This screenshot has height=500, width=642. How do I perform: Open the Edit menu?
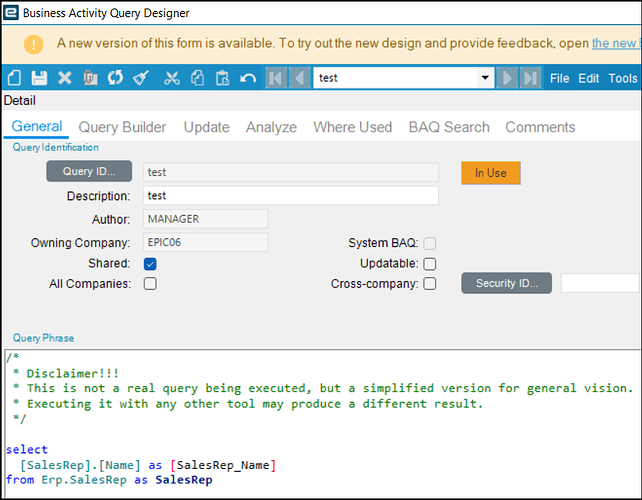[x=589, y=78]
